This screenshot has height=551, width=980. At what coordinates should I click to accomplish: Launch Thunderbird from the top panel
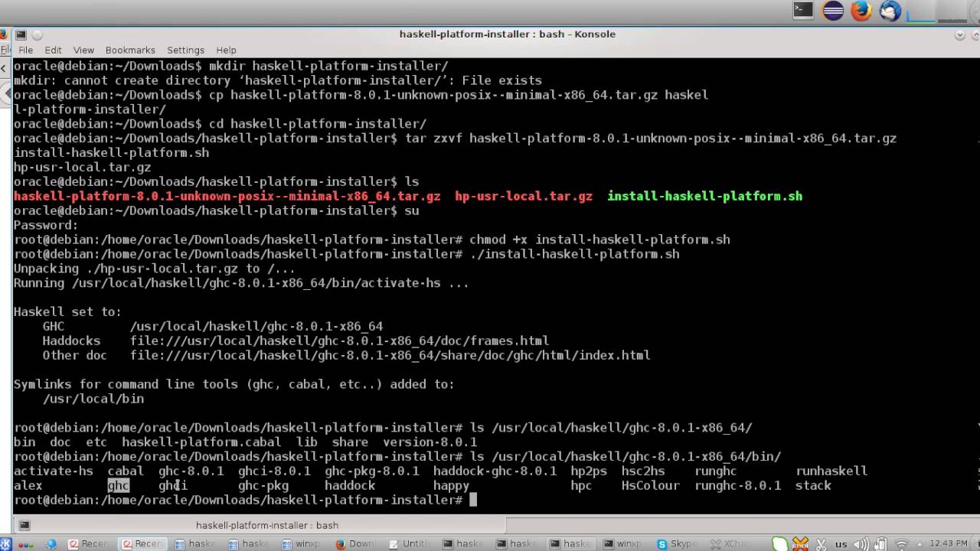click(890, 10)
